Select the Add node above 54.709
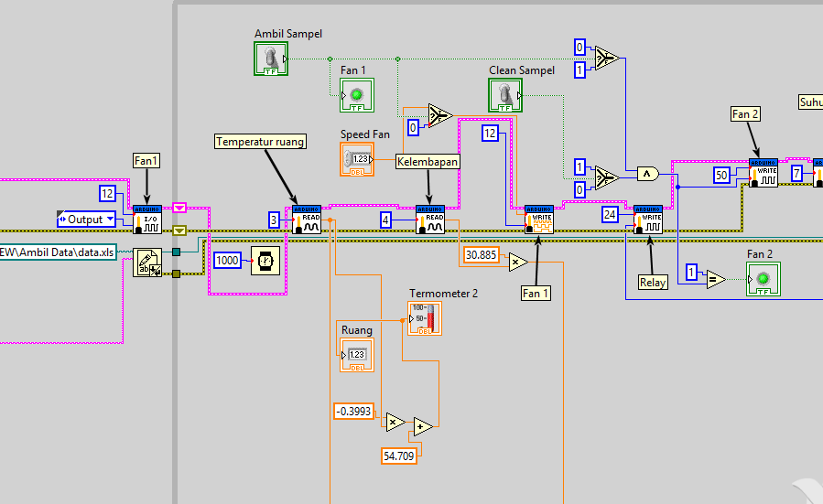This screenshot has height=504, width=823. click(423, 427)
